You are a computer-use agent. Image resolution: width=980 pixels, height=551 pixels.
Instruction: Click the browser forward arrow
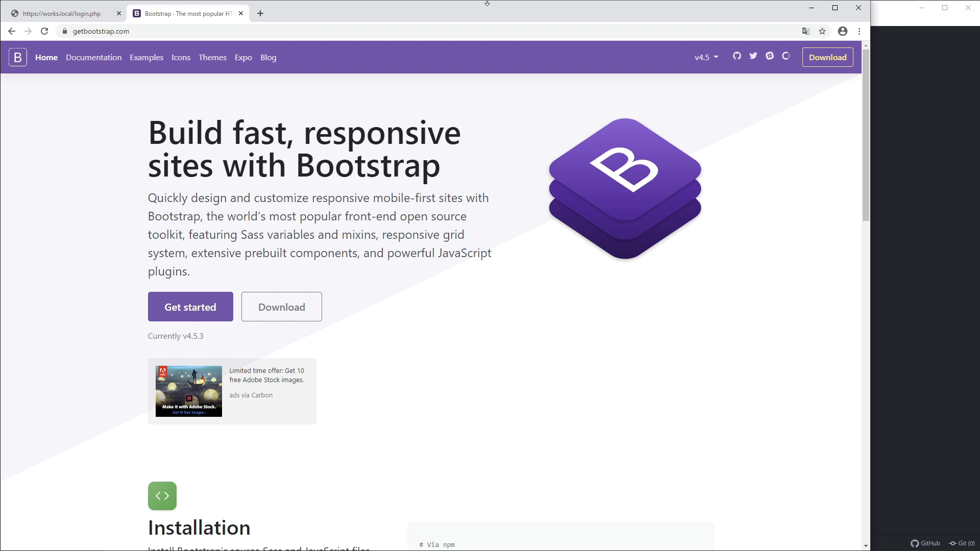[28, 31]
